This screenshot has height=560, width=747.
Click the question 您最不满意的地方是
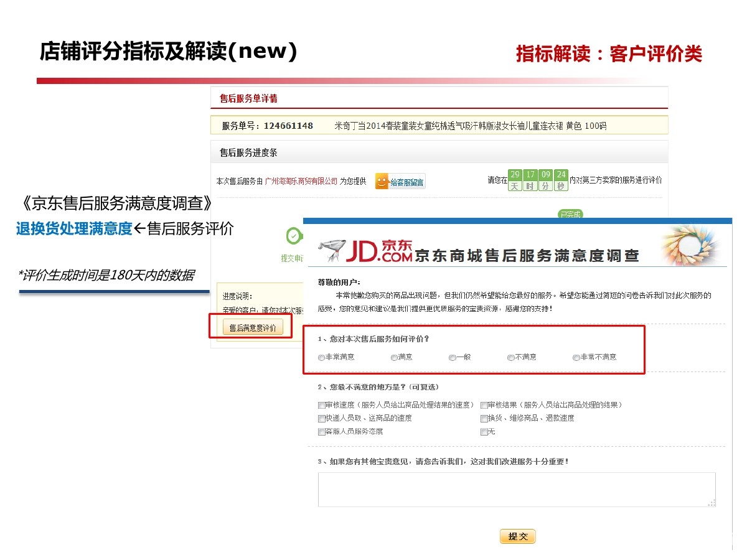pos(378,387)
